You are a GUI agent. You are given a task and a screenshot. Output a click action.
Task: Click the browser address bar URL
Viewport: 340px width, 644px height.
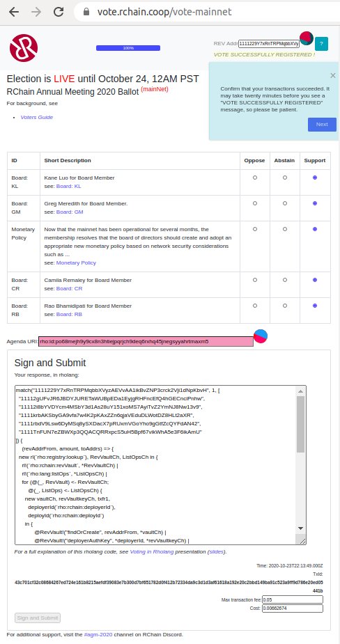(x=164, y=12)
